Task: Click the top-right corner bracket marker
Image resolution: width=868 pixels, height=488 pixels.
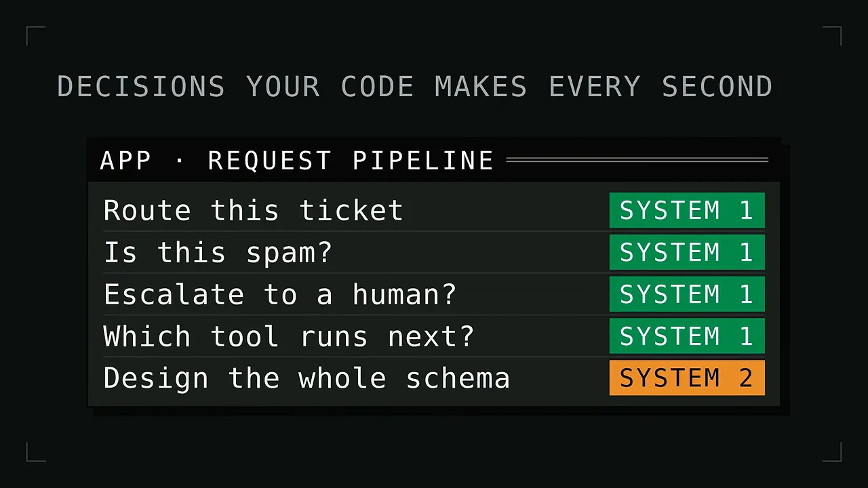Action: tap(832, 36)
